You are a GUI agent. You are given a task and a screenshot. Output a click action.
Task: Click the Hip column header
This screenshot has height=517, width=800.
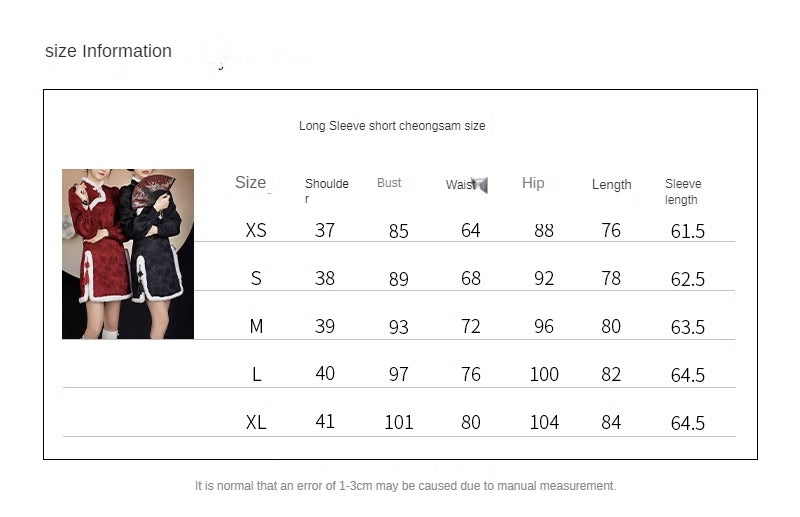coord(533,183)
